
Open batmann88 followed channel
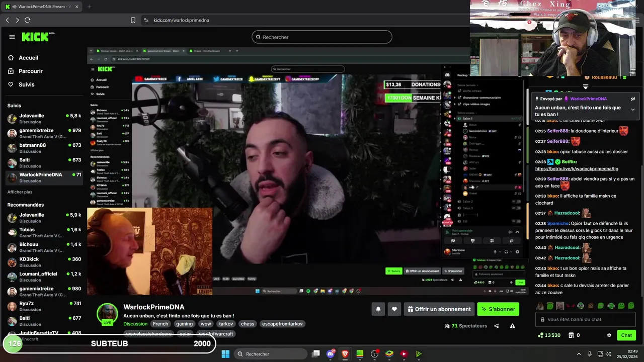point(44,148)
